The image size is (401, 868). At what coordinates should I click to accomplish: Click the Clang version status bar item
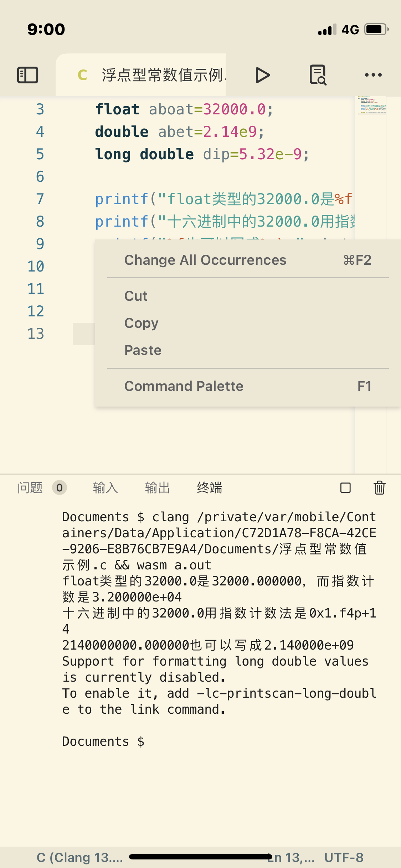pyautogui.click(x=79, y=857)
